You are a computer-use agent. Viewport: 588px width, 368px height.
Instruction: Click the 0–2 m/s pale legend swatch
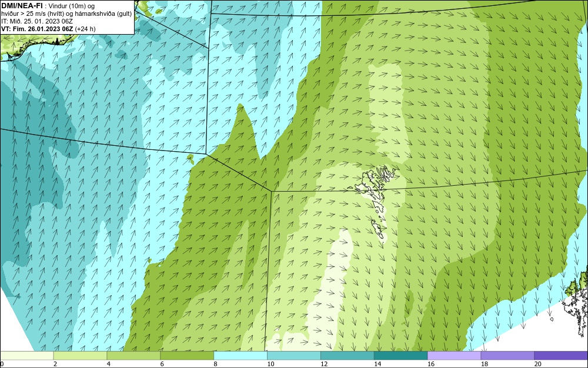(x=27, y=356)
